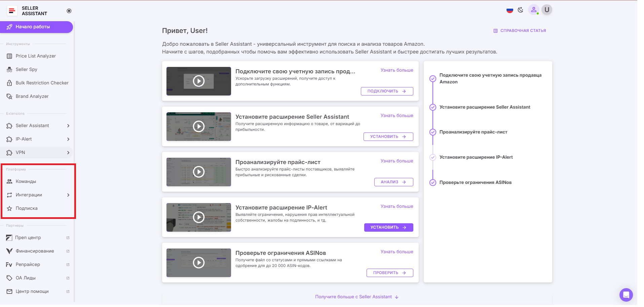Open the Price List Analyzer tool
The height and width of the screenshot is (307, 644).
tap(35, 56)
